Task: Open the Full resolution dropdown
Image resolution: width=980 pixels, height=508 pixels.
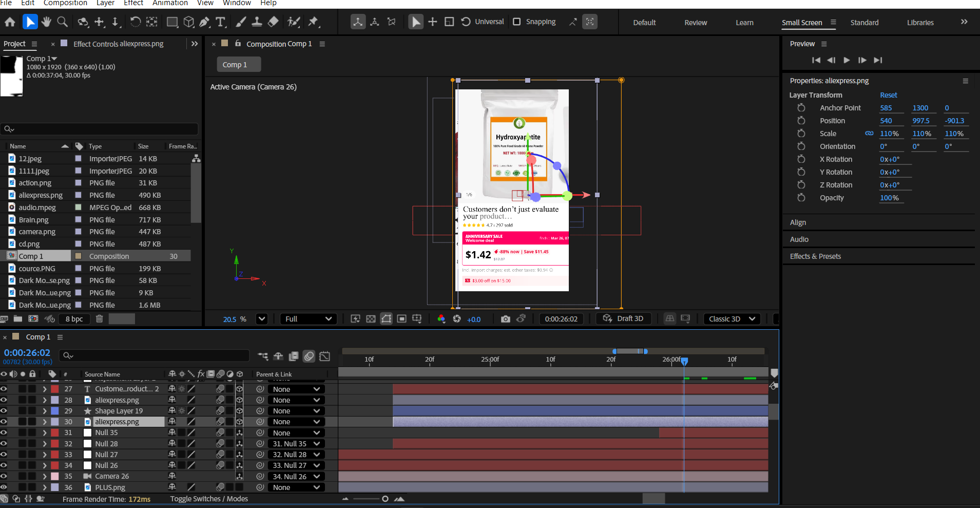Action: [x=308, y=319]
